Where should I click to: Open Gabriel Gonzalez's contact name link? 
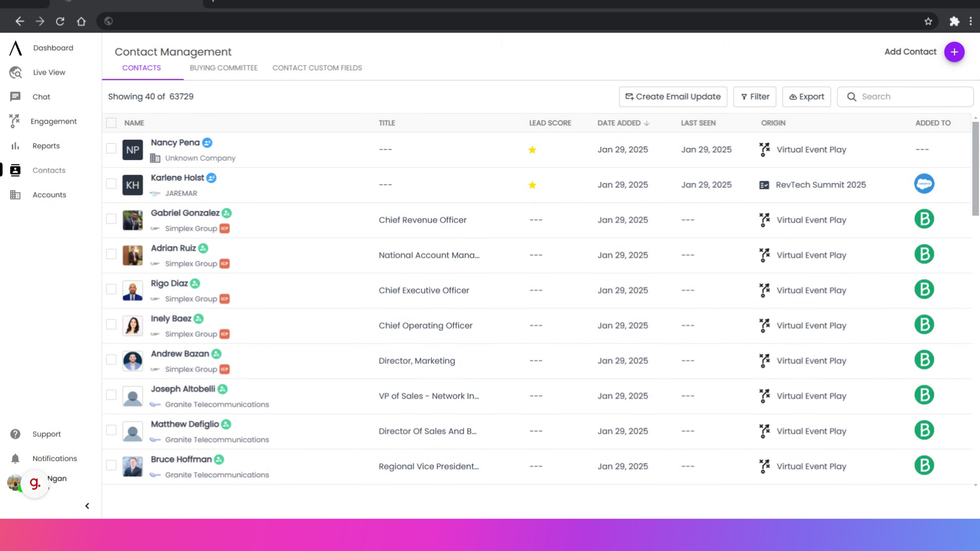click(185, 213)
